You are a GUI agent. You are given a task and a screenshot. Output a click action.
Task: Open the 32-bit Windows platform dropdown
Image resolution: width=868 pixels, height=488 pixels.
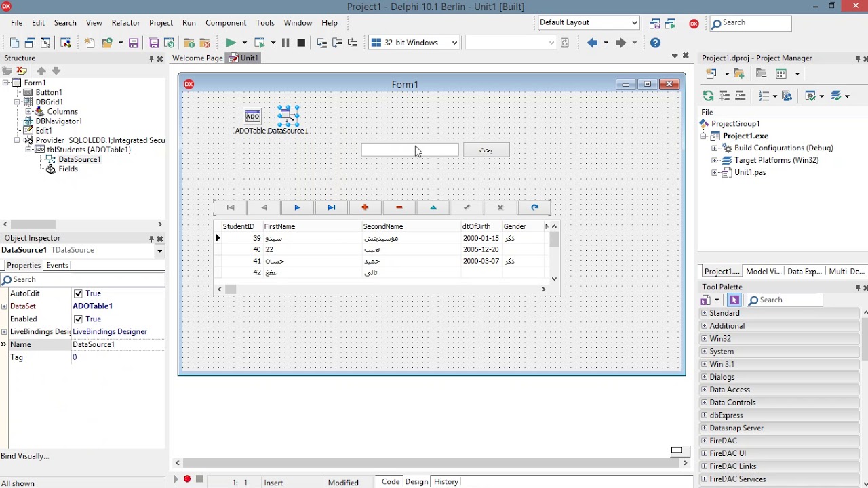(454, 43)
